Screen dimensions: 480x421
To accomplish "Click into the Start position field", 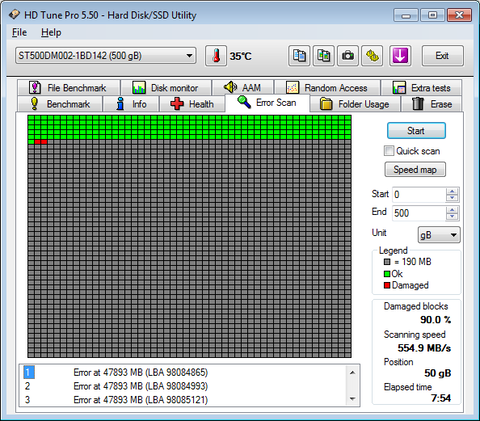I will [419, 195].
